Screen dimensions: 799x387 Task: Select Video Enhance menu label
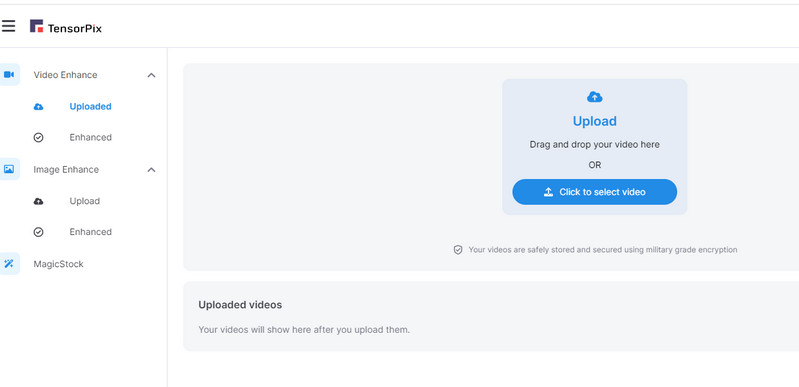click(x=65, y=75)
